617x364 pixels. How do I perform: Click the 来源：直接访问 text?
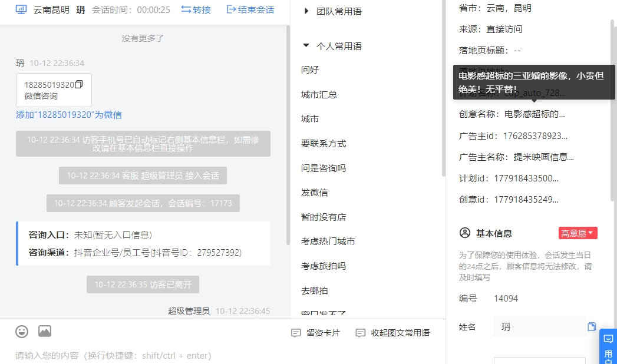(x=491, y=29)
